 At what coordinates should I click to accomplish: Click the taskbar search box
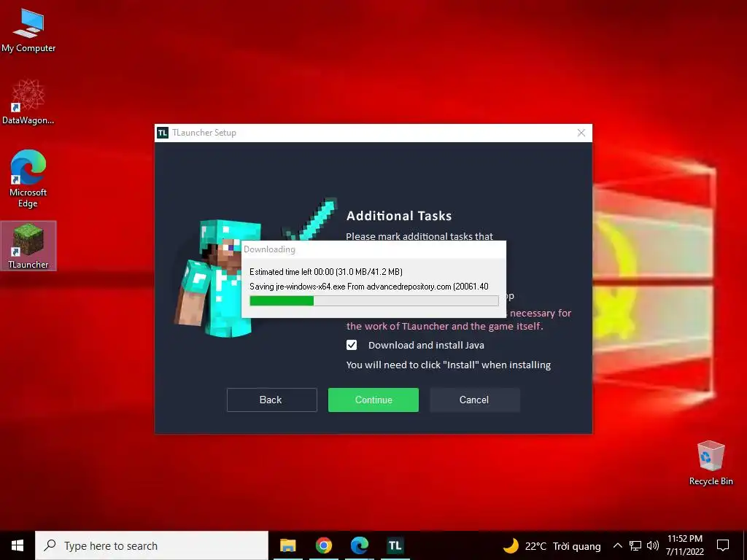pos(152,545)
